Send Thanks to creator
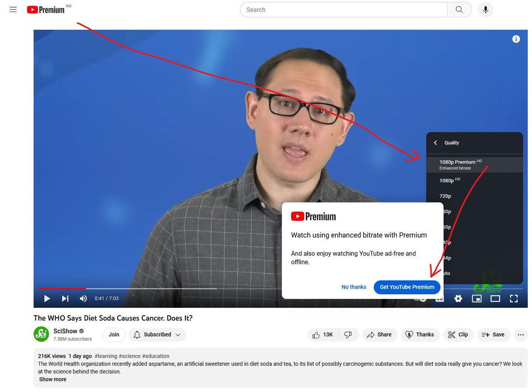This screenshot has height=392, width=532. (420, 334)
